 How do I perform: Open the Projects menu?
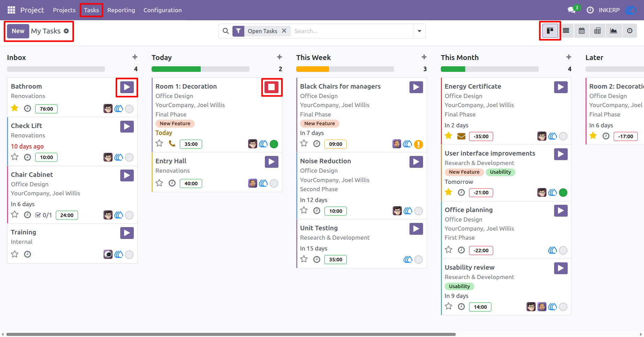[64, 10]
